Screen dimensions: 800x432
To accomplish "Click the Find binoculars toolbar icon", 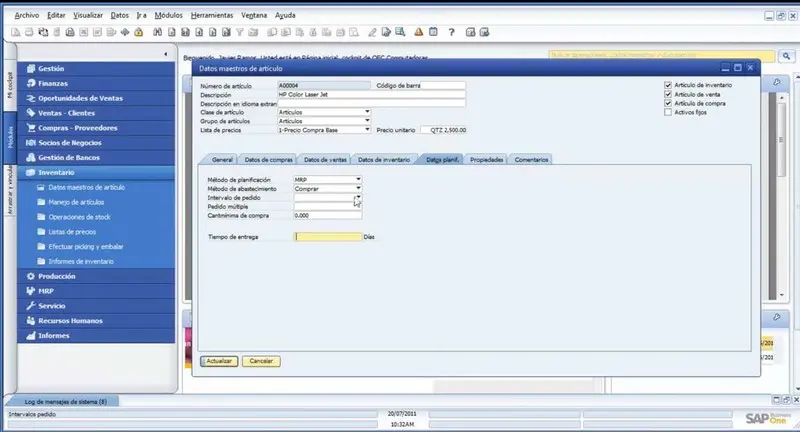I will 158,32.
